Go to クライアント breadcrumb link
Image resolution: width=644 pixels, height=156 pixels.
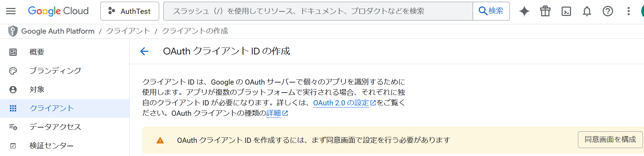128,31
